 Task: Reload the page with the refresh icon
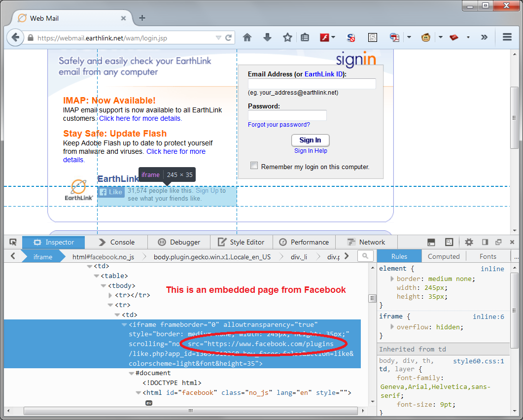228,37
